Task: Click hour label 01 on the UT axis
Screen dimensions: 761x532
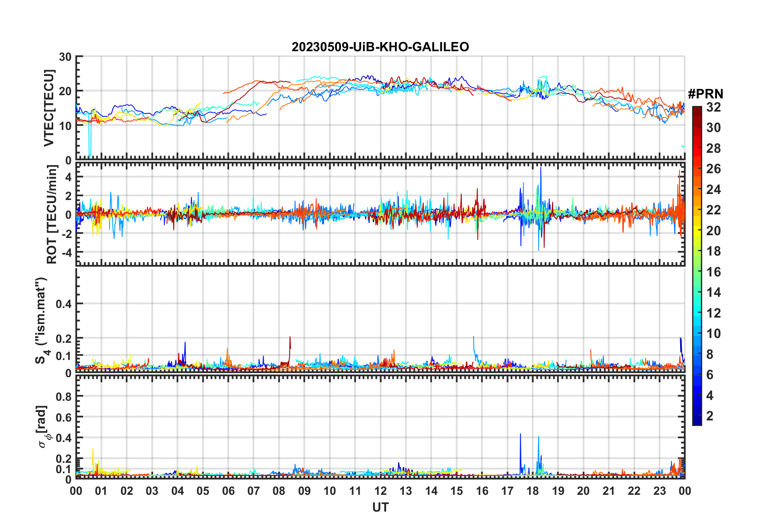Action: [101, 491]
